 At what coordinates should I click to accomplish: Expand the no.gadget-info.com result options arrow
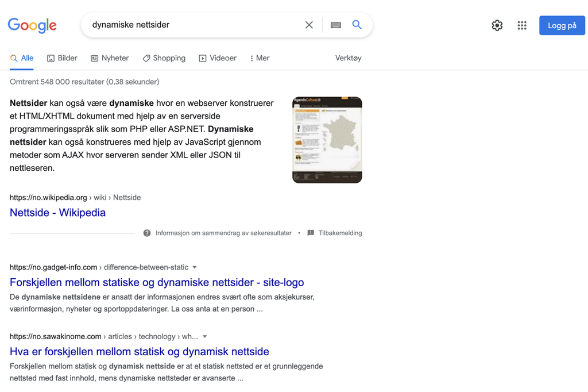pyautogui.click(x=195, y=267)
